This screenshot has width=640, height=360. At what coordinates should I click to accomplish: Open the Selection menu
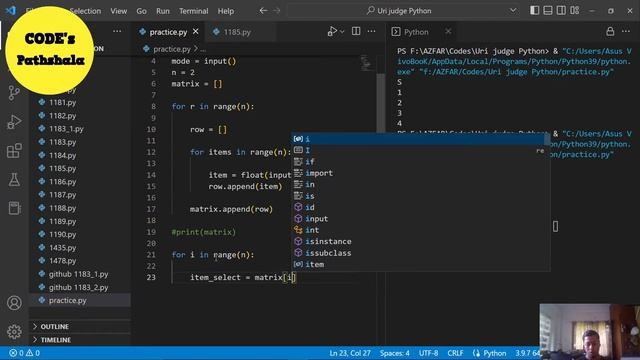(x=85, y=11)
